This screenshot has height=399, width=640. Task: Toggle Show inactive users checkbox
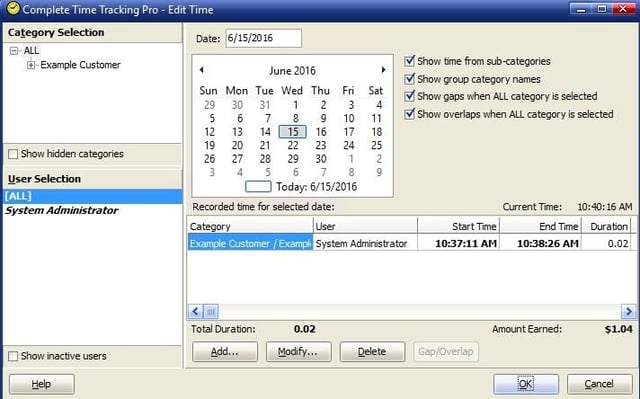click(13, 356)
